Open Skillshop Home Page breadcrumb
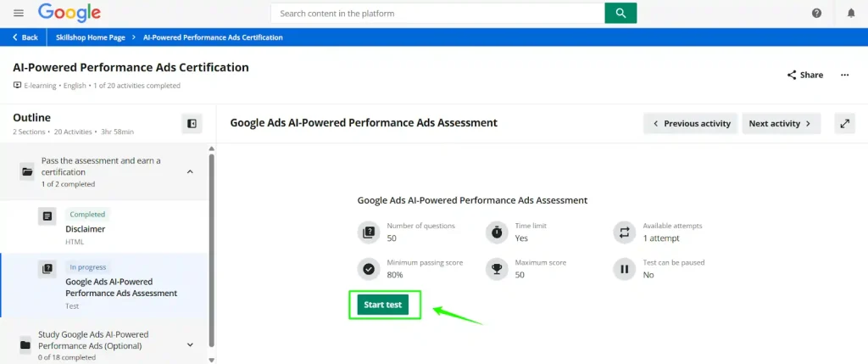 (x=90, y=37)
